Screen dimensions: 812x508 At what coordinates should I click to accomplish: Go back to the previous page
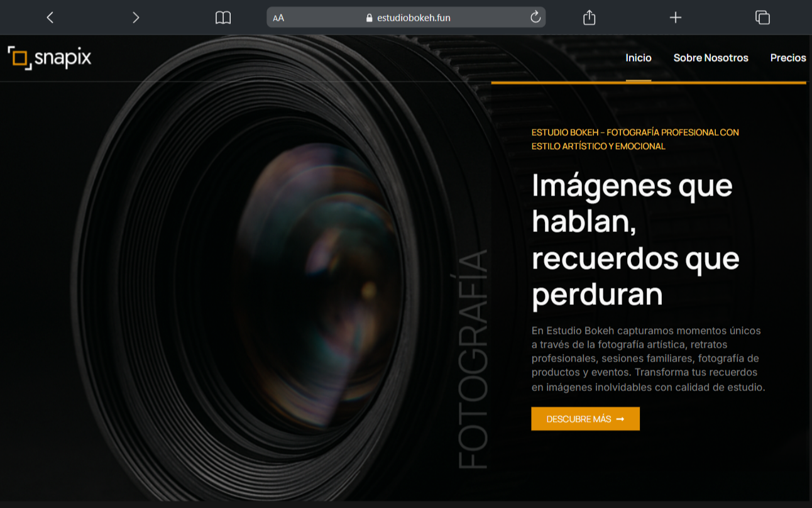click(50, 18)
